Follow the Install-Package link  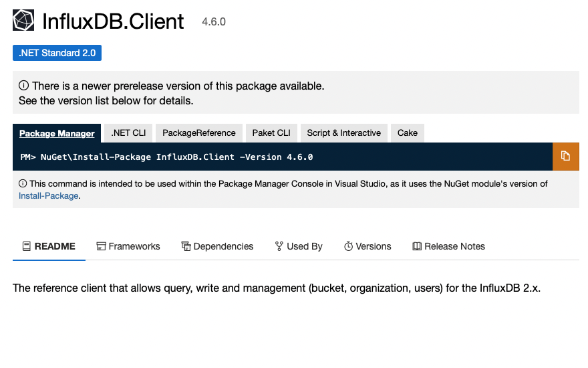(48, 196)
